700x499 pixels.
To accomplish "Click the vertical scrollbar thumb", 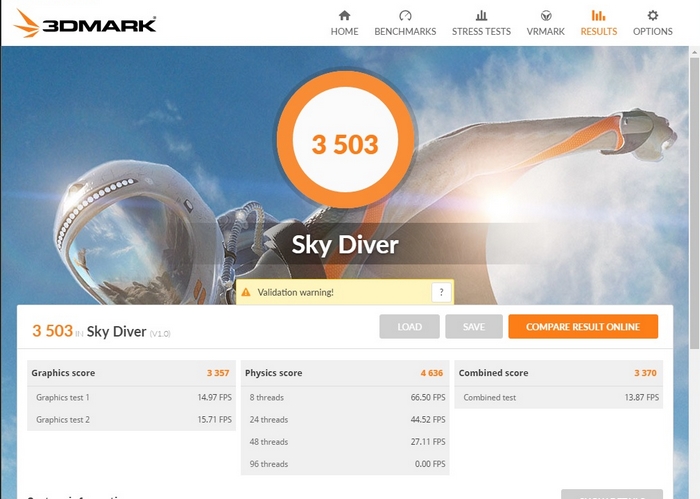I will click(x=694, y=203).
